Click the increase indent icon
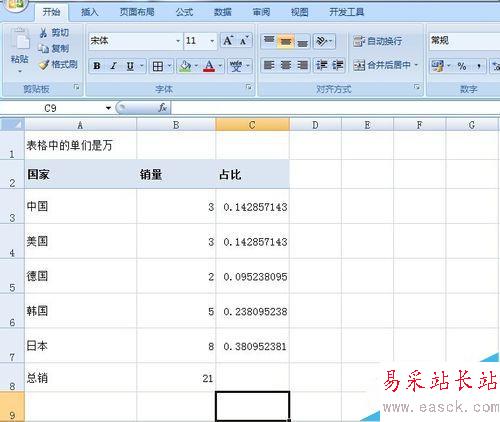The width and height of the screenshot is (500, 422). [x=337, y=65]
